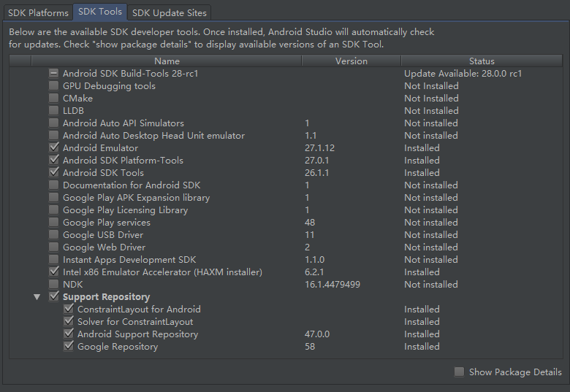Uncheck the Android SDK Tools checkbox
This screenshot has width=570, height=392.
tap(54, 172)
